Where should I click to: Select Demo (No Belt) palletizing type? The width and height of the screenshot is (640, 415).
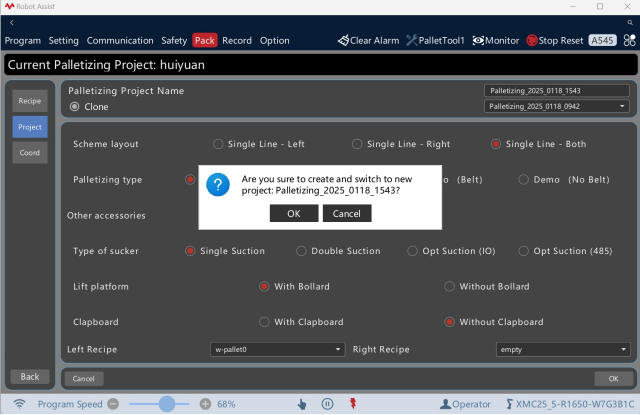524,180
